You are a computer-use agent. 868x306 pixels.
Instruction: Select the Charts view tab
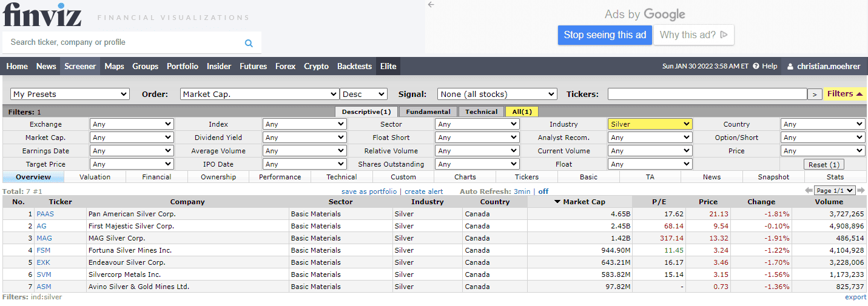pyautogui.click(x=465, y=177)
